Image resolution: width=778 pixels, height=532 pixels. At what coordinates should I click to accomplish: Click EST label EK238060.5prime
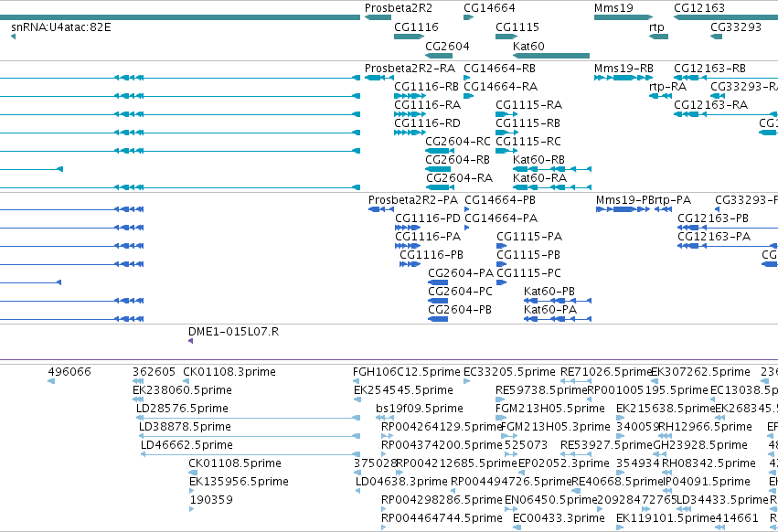[182, 390]
